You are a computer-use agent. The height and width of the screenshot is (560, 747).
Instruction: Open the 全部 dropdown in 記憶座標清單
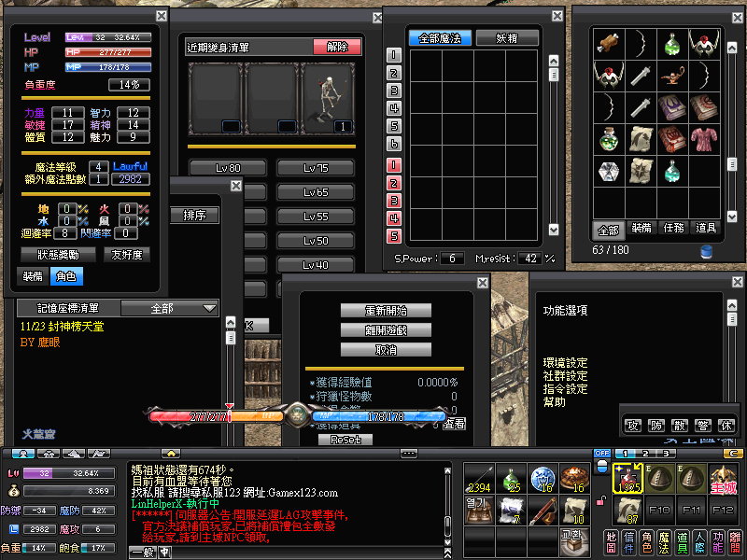[170, 308]
